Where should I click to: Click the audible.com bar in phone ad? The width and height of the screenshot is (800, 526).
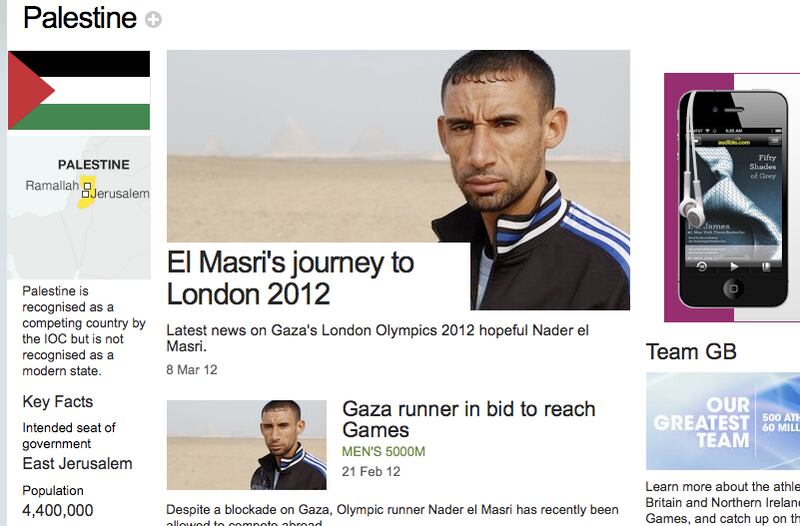click(x=731, y=143)
